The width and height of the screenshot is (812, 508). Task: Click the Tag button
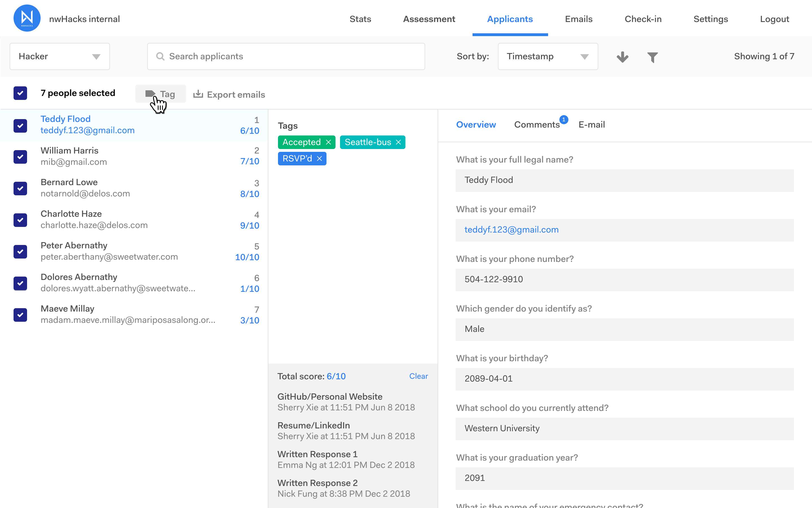click(x=160, y=94)
